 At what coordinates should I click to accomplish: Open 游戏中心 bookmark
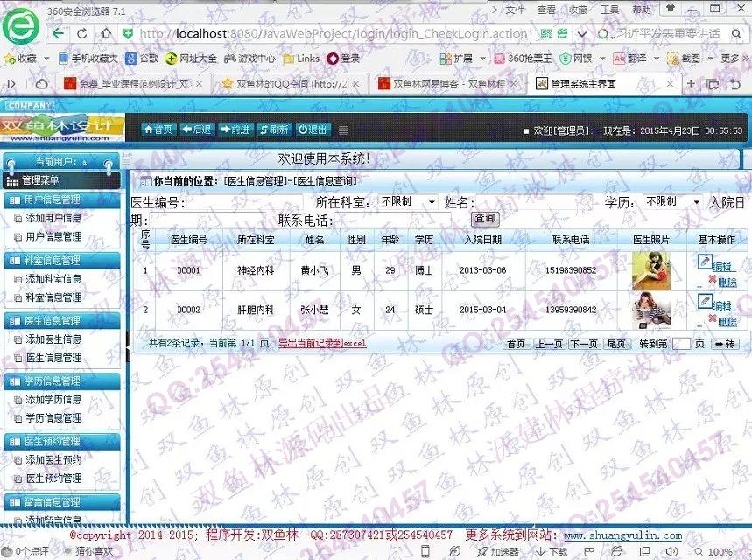tap(249, 59)
